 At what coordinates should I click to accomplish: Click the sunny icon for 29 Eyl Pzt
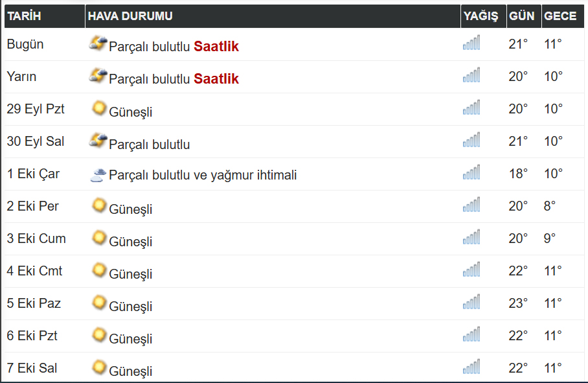click(99, 108)
